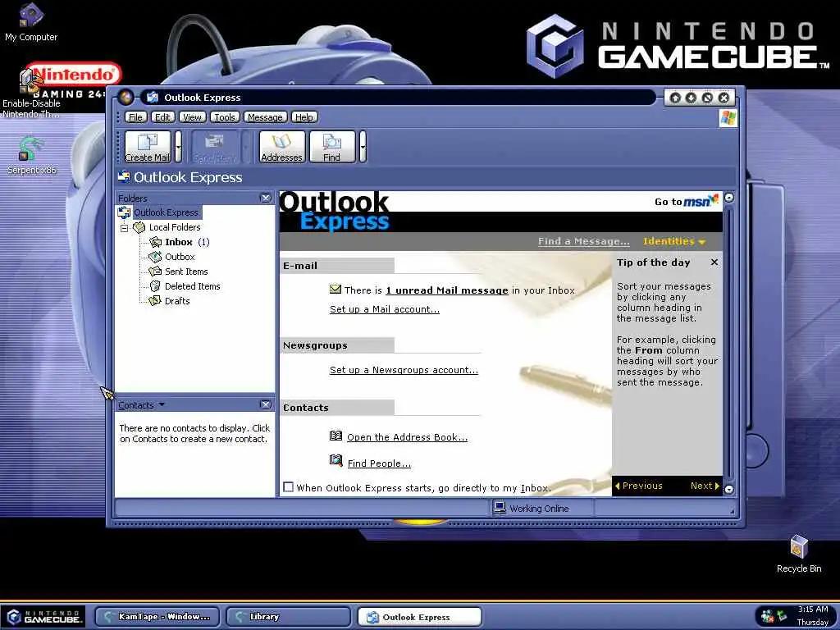Close the Tip of the day panel

(714, 262)
